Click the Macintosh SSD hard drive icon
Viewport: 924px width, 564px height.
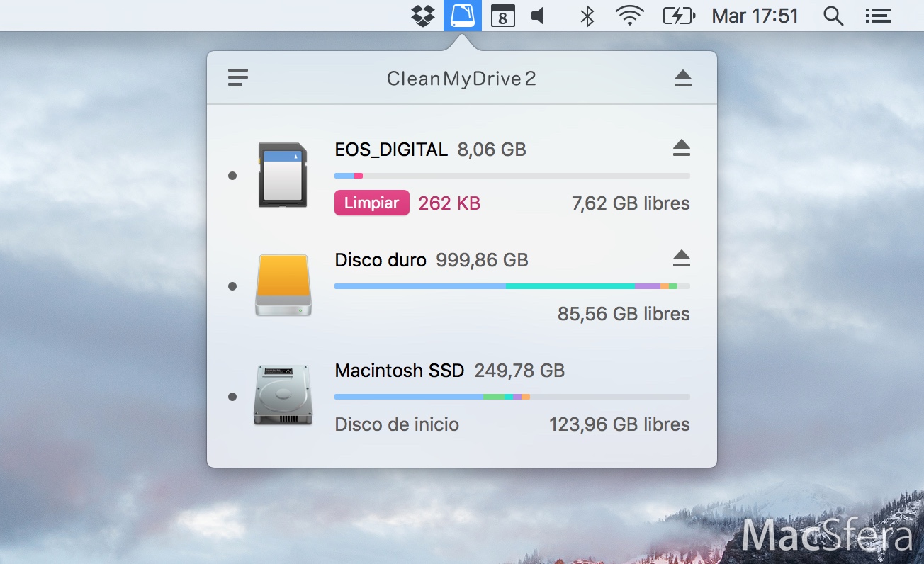(x=283, y=395)
